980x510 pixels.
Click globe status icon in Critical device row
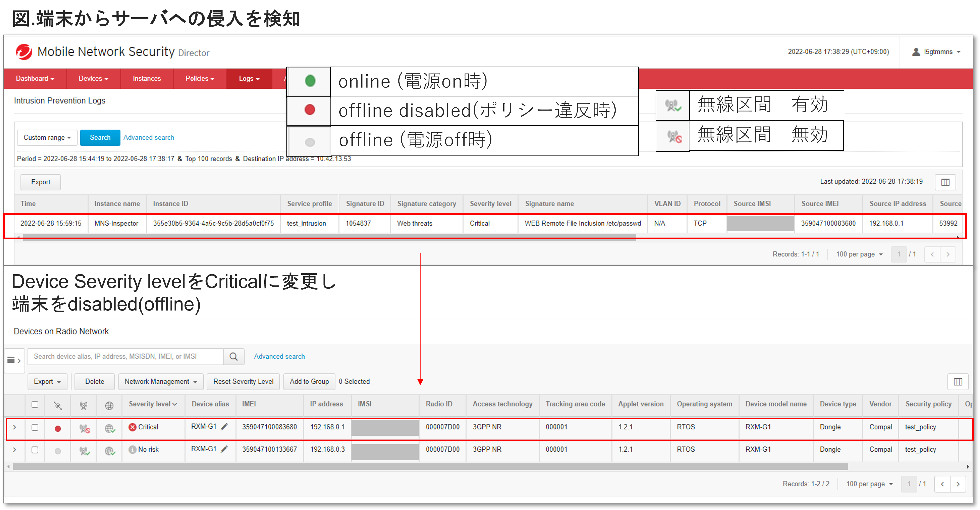pos(110,429)
